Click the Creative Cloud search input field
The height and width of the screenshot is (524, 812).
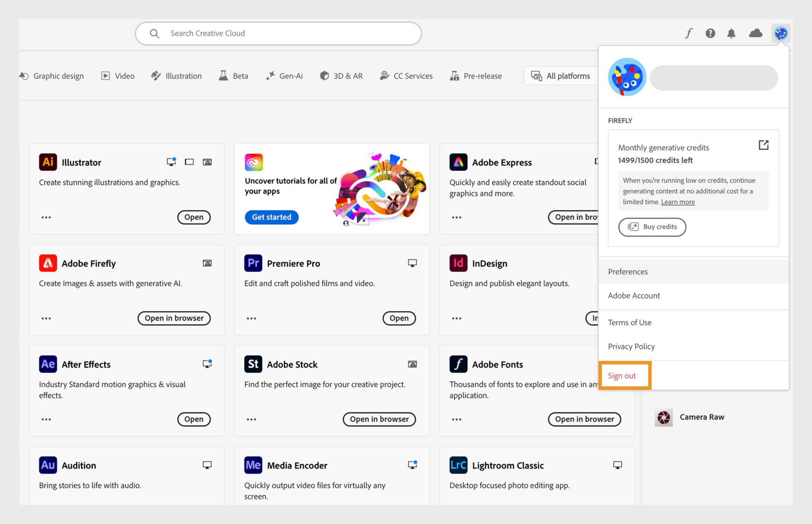point(278,33)
